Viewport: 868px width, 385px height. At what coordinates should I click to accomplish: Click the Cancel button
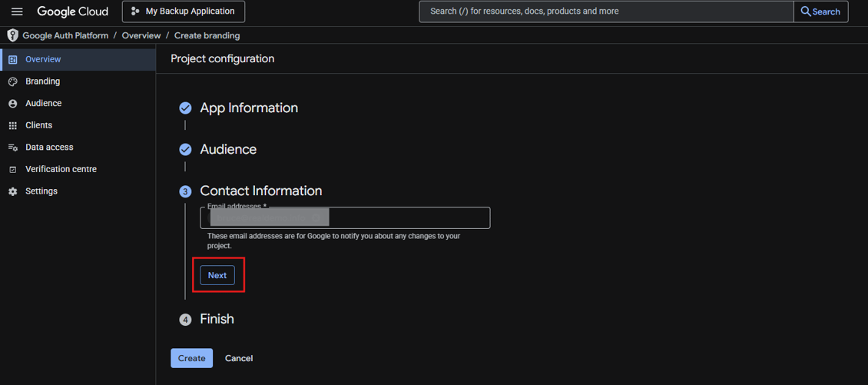(x=239, y=358)
